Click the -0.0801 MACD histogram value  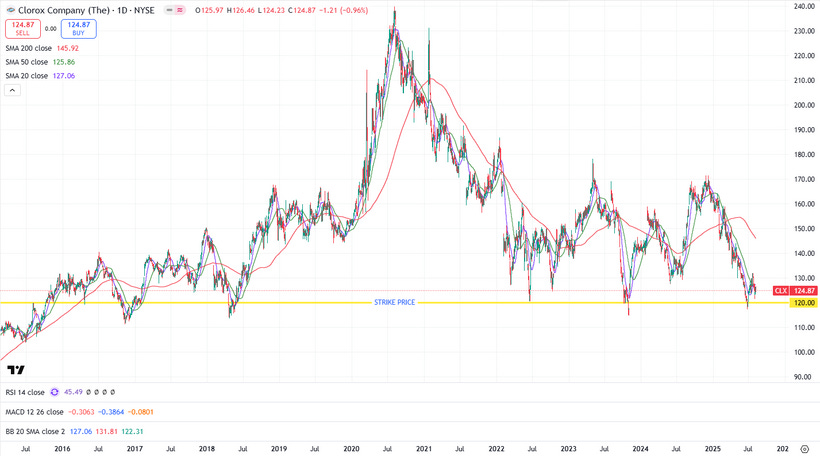coord(141,412)
